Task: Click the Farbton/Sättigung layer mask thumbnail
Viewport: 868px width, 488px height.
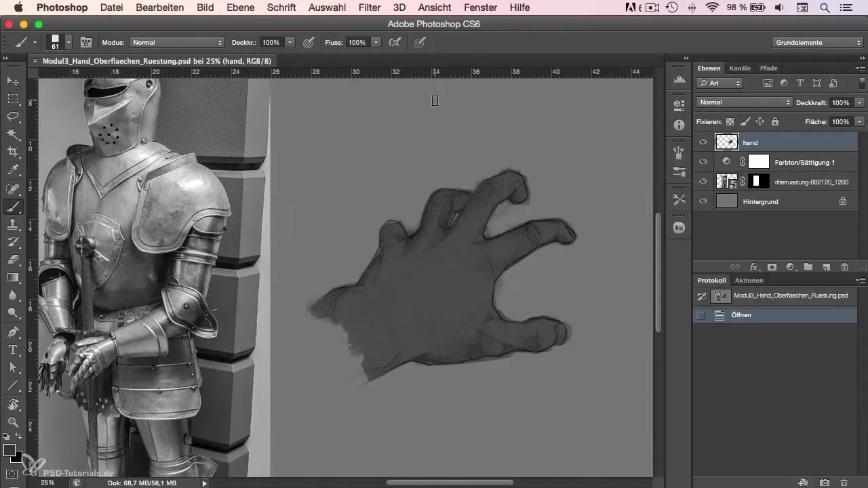Action: coord(759,162)
